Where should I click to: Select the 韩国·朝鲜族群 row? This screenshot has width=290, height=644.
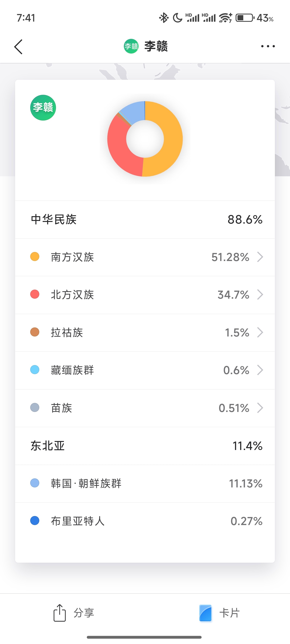pyautogui.click(x=145, y=483)
